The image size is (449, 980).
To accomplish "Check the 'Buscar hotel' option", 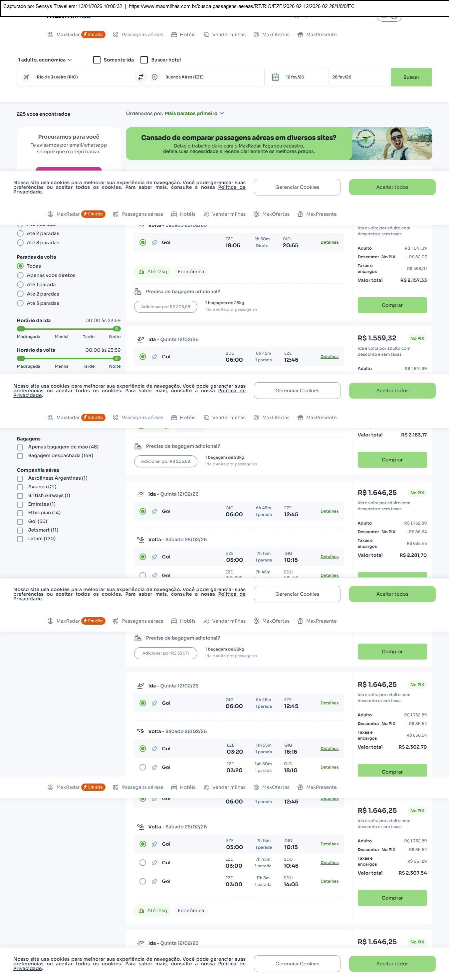I will pyautogui.click(x=144, y=60).
